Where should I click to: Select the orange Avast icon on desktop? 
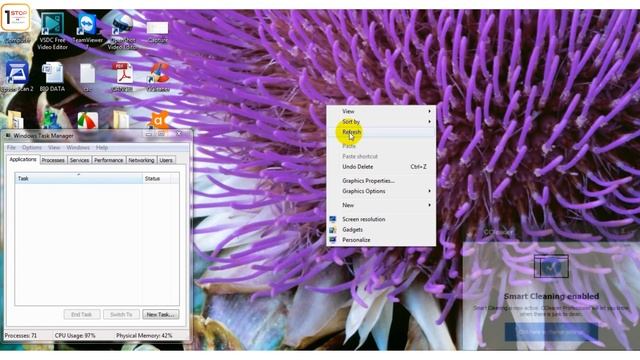point(159,120)
